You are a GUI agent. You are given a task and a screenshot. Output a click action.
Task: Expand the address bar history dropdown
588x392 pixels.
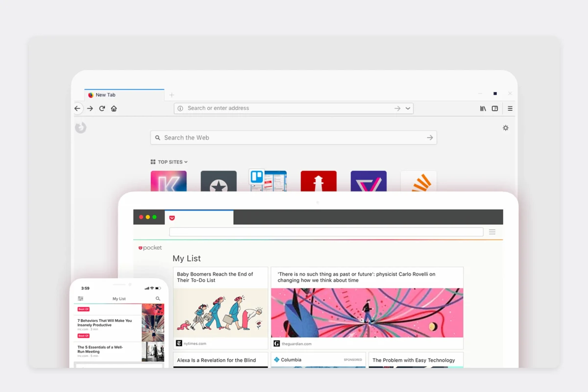[x=408, y=108]
